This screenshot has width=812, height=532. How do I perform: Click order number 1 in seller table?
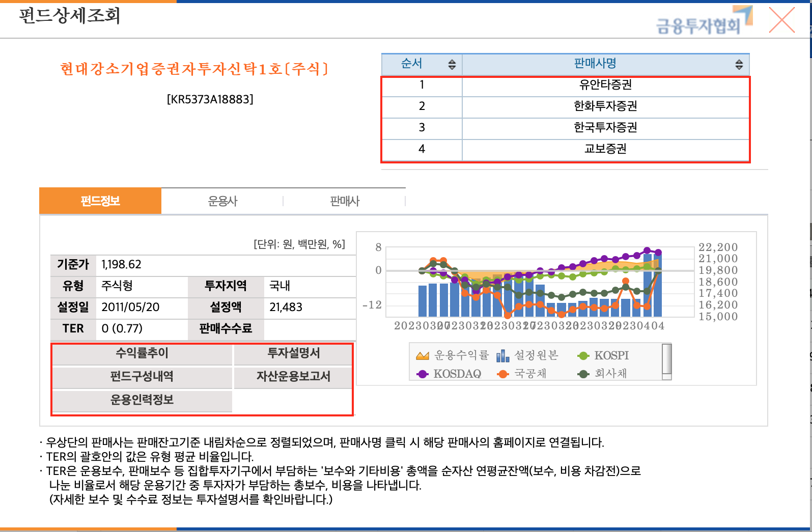point(422,85)
